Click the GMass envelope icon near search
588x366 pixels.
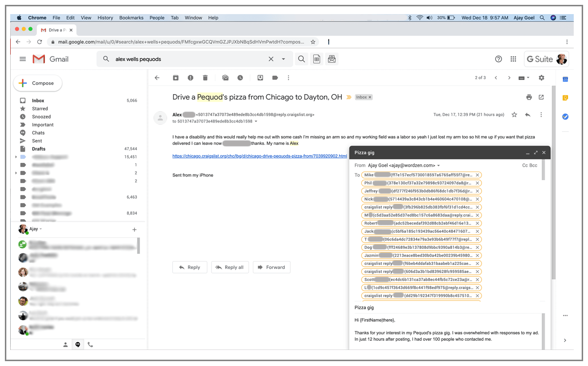(x=332, y=59)
